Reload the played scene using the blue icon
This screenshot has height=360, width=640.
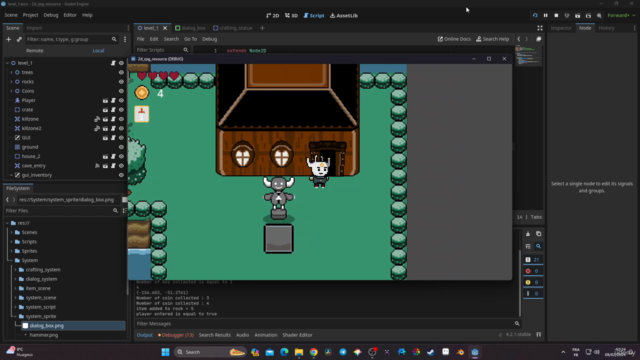pyautogui.click(x=535, y=16)
